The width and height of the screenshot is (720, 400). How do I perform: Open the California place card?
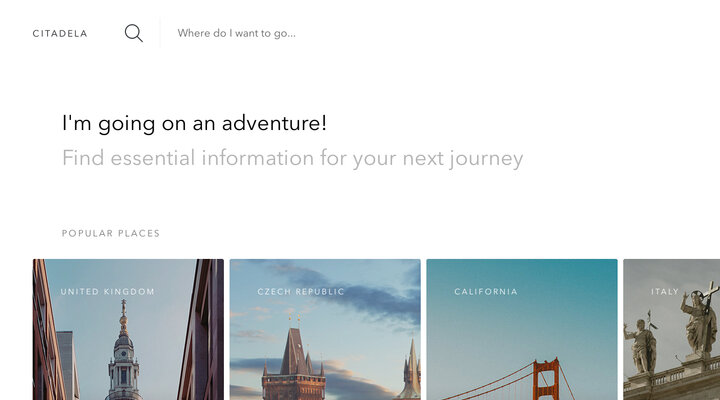pyautogui.click(x=522, y=329)
